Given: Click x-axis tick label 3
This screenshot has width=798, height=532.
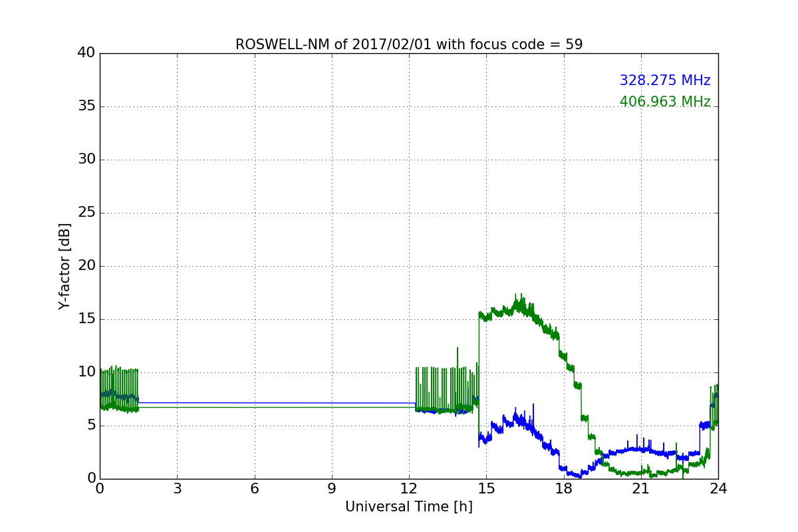Looking at the screenshot, I should click(x=177, y=489).
